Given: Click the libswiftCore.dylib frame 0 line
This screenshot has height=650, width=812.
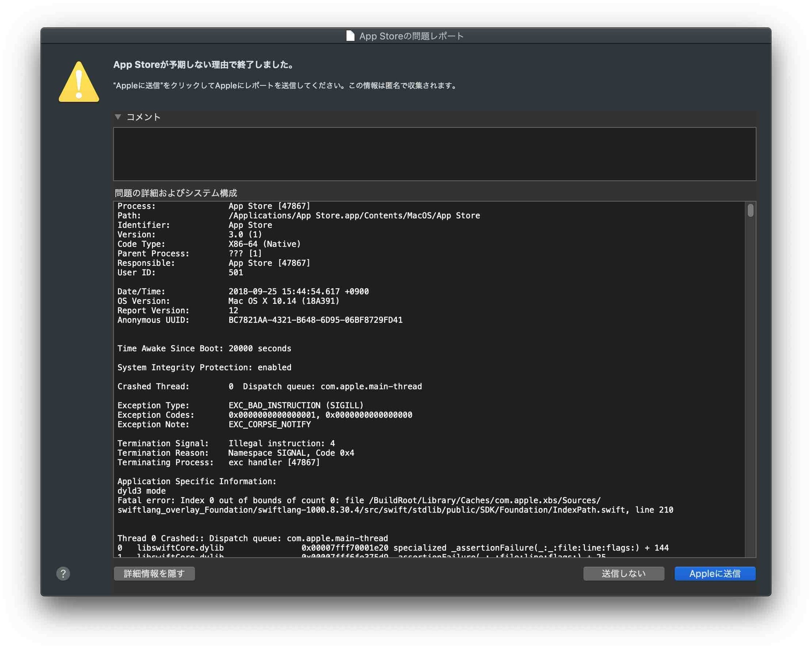Looking at the screenshot, I should [x=393, y=548].
